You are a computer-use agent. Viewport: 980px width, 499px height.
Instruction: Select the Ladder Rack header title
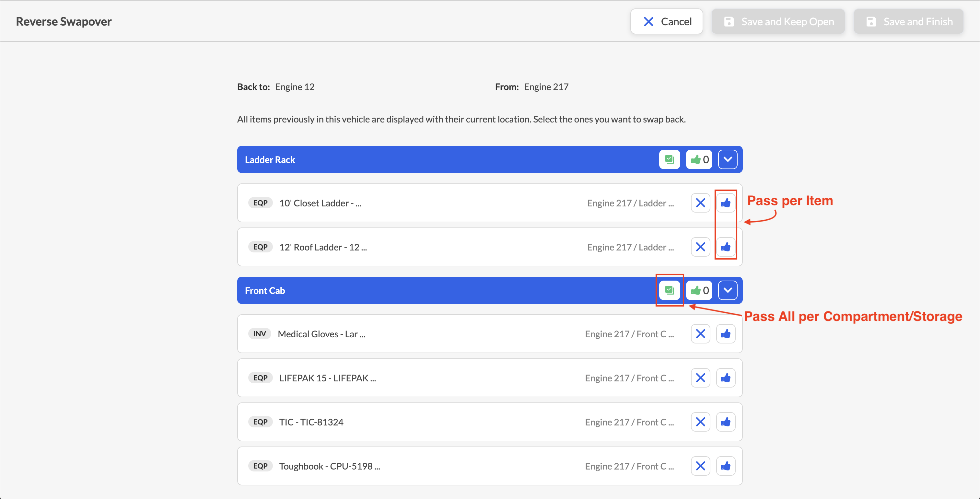pos(270,160)
